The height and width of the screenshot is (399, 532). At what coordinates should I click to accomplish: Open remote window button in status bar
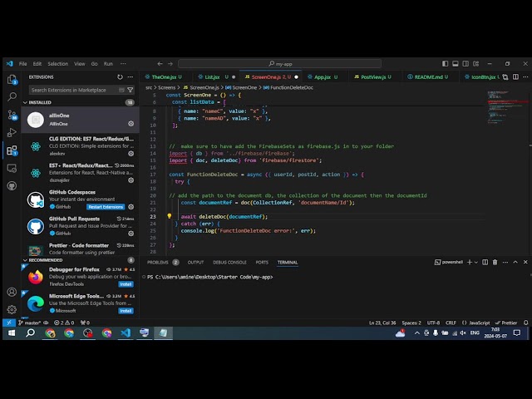point(9,323)
